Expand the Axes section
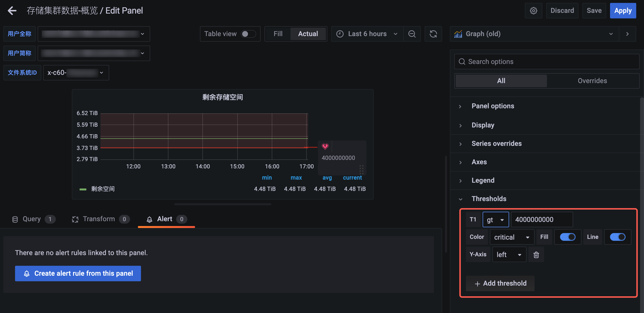The image size is (644, 313). pos(479,162)
